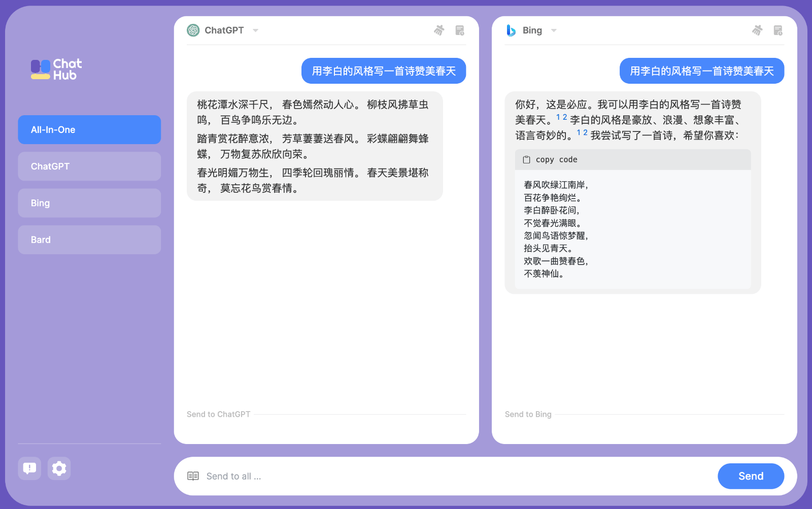Open the first citation link in Bing's reply

pyautogui.click(x=558, y=117)
